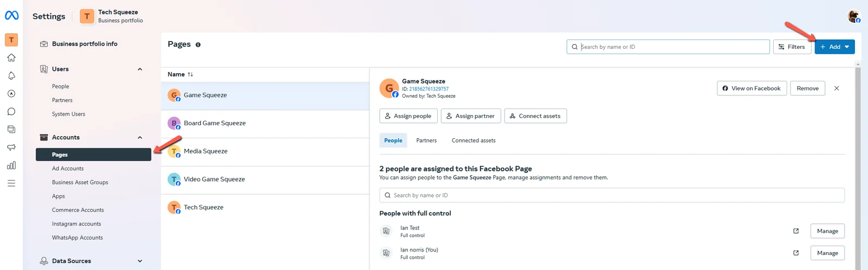Click the profile avatar at top right
868x270 pixels.
pyautogui.click(x=854, y=16)
